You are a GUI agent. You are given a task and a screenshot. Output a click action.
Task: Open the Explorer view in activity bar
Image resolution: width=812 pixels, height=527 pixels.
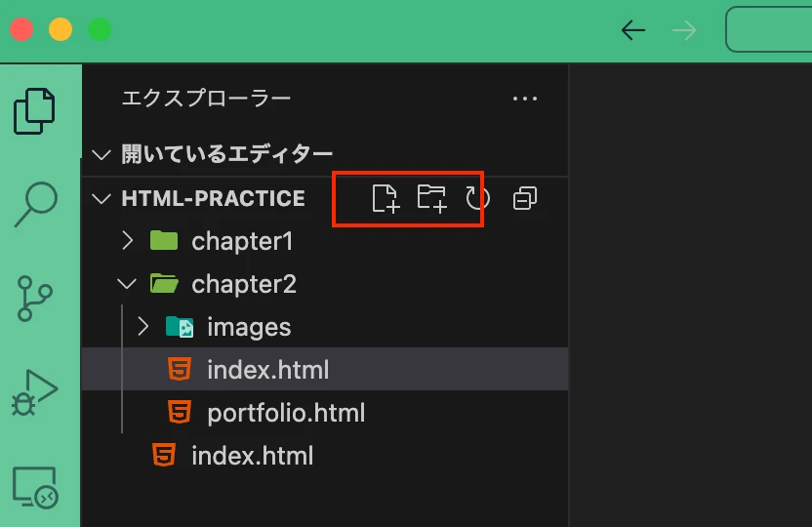tap(35, 111)
